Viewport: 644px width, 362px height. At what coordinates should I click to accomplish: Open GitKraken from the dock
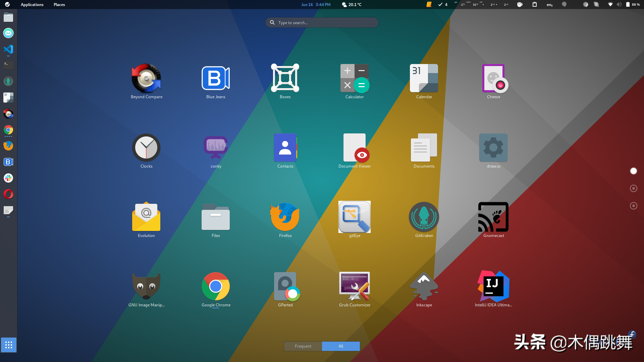click(x=8, y=81)
